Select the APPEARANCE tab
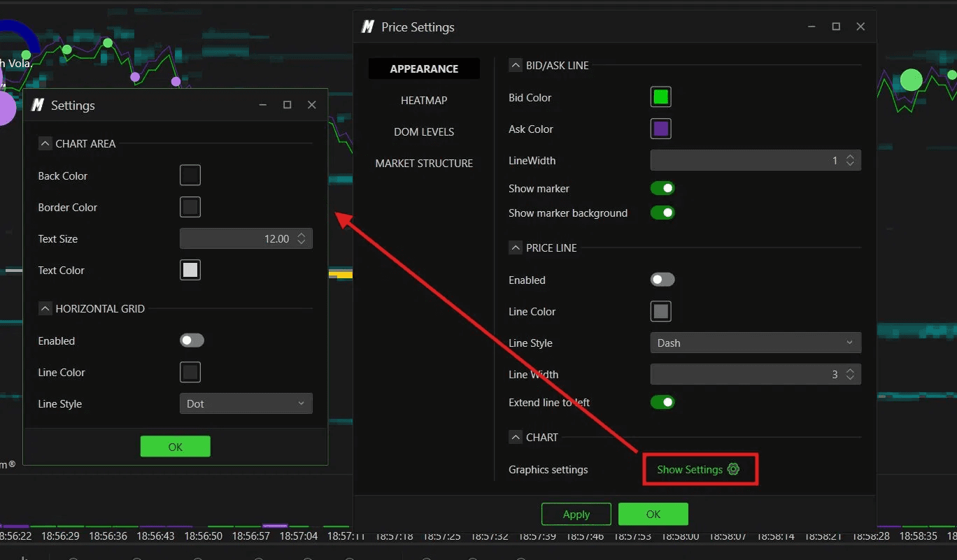The image size is (957, 560). click(424, 69)
